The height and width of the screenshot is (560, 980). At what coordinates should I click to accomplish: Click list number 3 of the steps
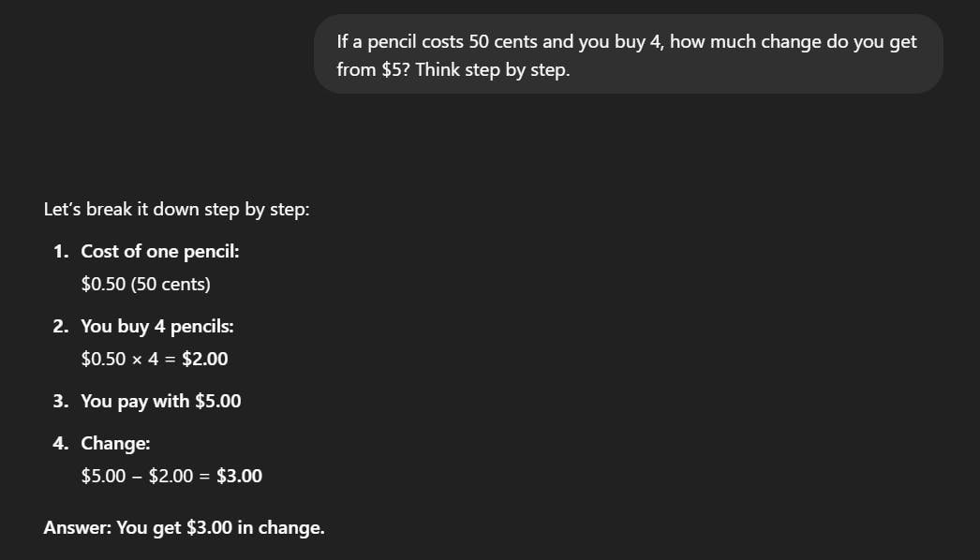click(60, 401)
